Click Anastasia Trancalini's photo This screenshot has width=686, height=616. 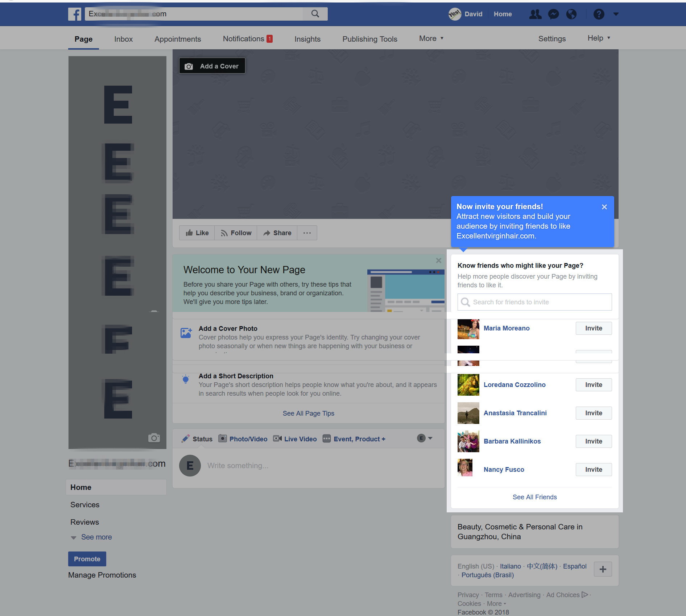468,413
